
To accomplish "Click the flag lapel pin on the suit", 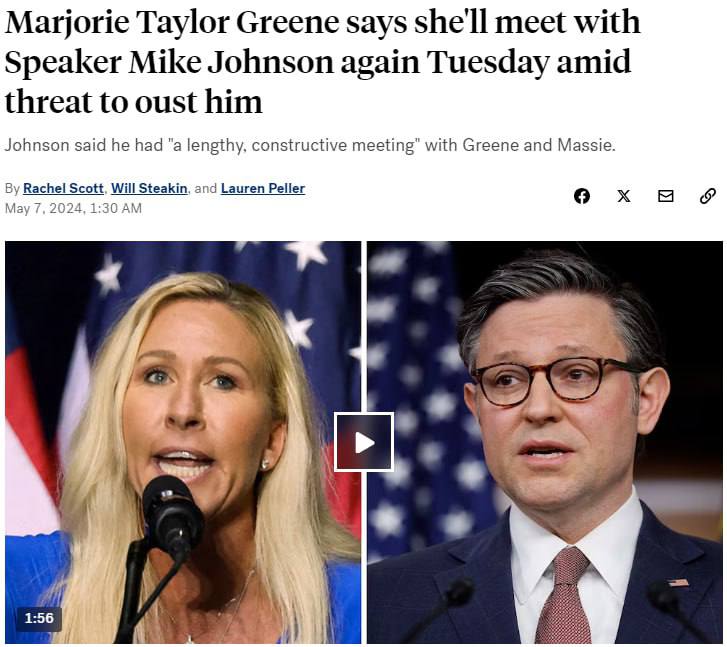I will pyautogui.click(x=678, y=582).
